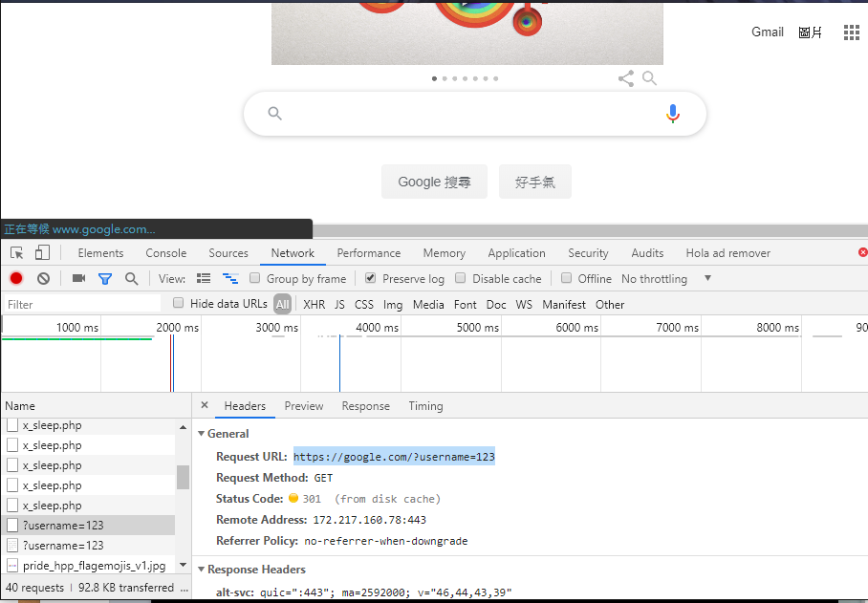Open the Application tab

click(x=516, y=253)
